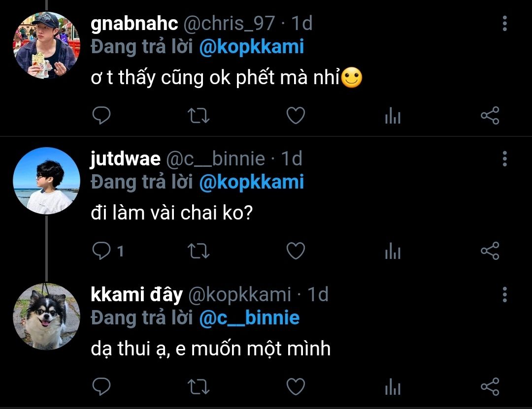Open more options for jutdwae's tweet
The height and width of the screenshot is (409, 532).
point(504,159)
